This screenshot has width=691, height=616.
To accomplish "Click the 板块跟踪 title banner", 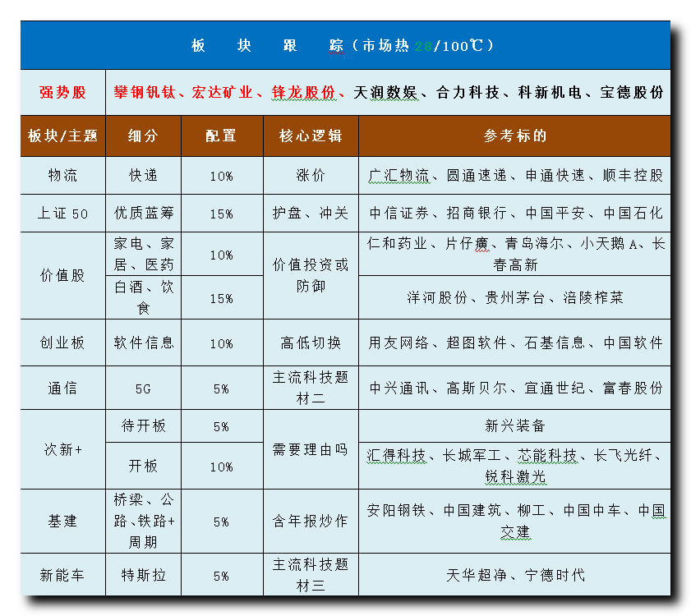I will 343,45.
